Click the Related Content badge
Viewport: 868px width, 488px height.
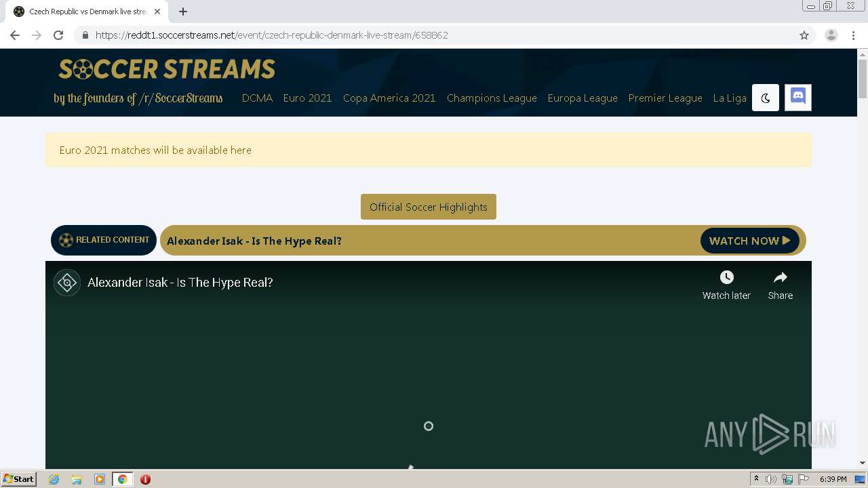coord(104,240)
